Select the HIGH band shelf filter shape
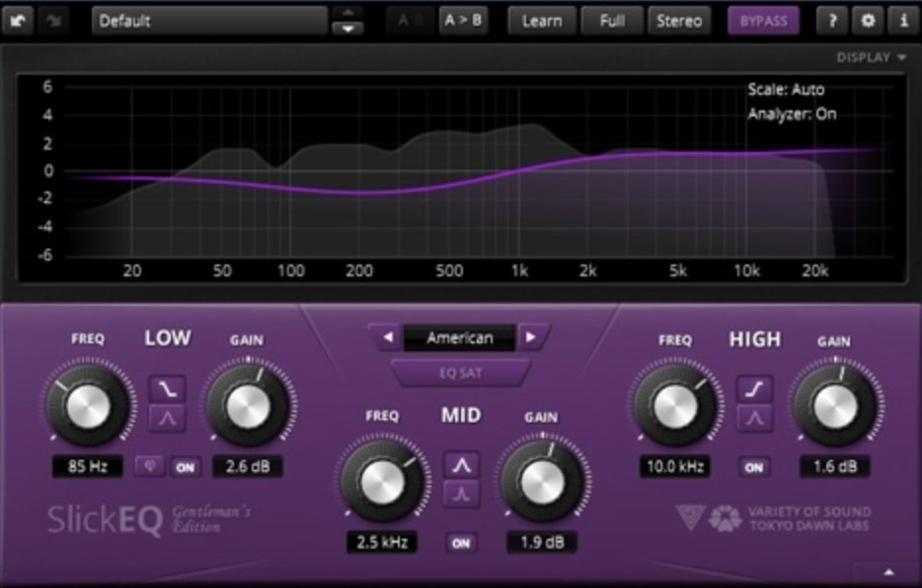The image size is (922, 588). [754, 389]
